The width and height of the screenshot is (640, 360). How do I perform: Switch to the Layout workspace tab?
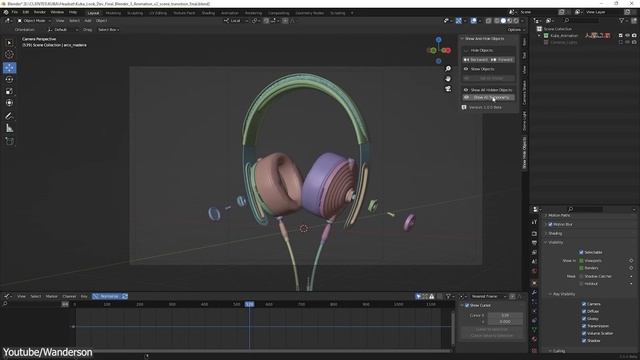pyautogui.click(x=93, y=13)
